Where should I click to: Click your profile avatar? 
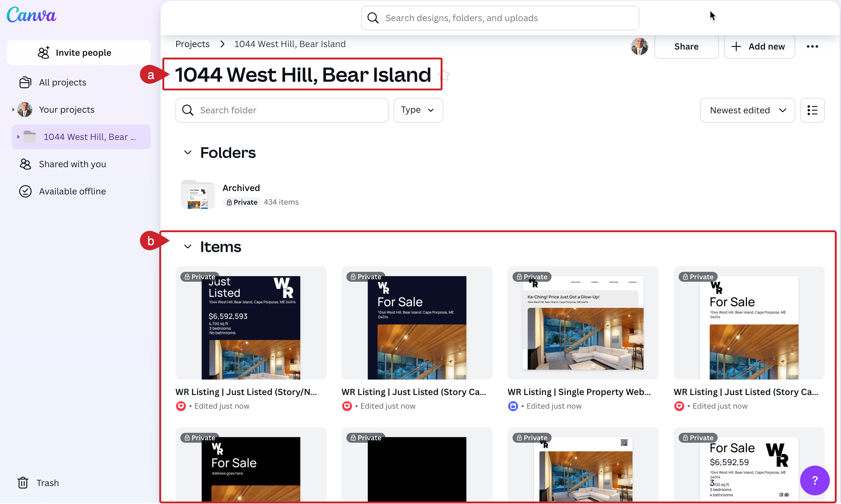coord(639,46)
